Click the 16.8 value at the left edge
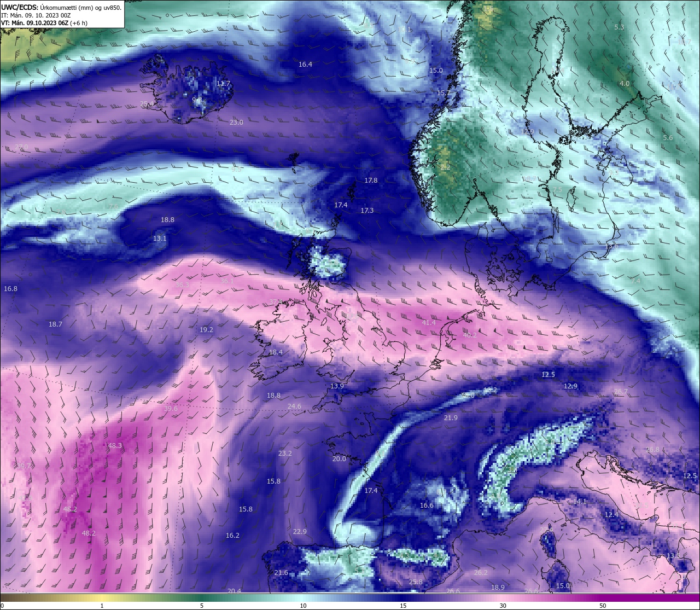The width and height of the screenshot is (700, 610). point(10,289)
